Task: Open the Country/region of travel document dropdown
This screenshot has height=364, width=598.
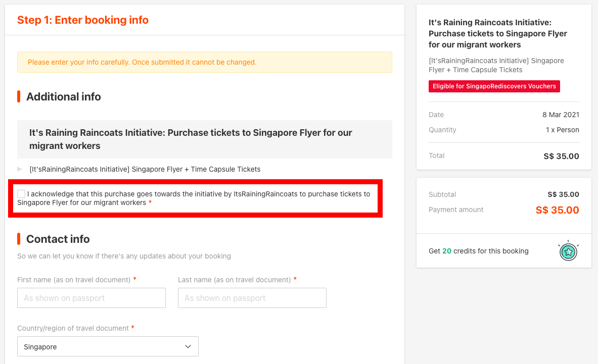Action: (x=108, y=346)
